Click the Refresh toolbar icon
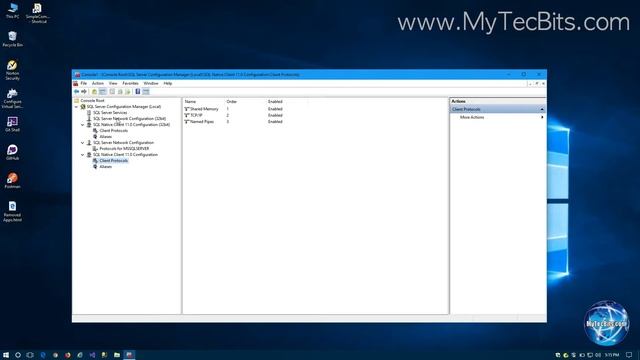The height and width of the screenshot is (360, 640). coord(120,92)
